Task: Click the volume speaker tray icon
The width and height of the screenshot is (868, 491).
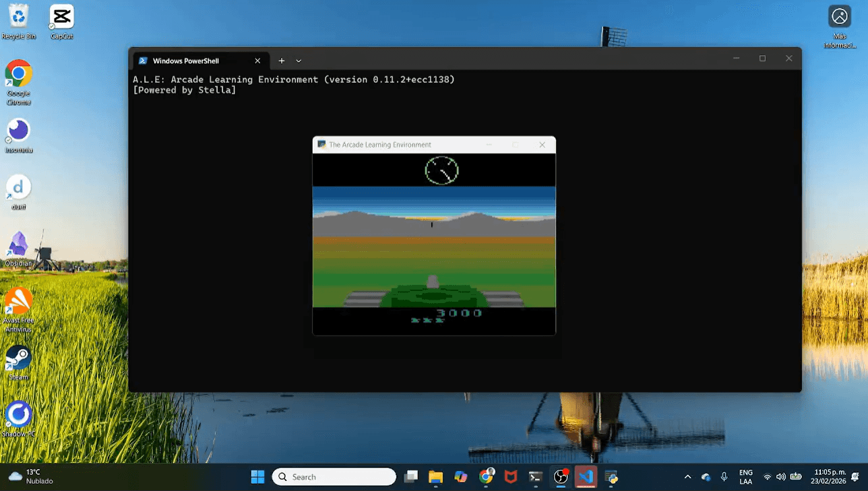Action: pos(781,477)
